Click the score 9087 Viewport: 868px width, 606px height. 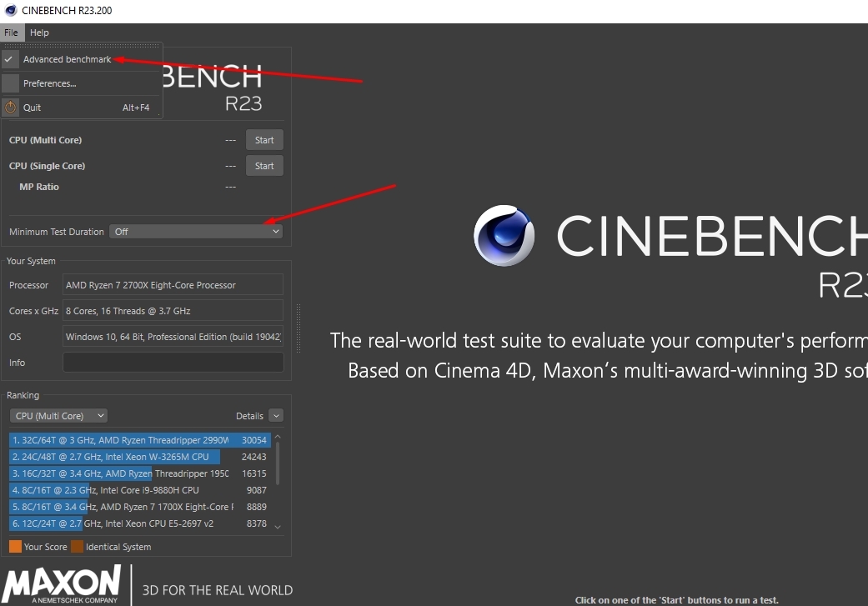(256, 490)
